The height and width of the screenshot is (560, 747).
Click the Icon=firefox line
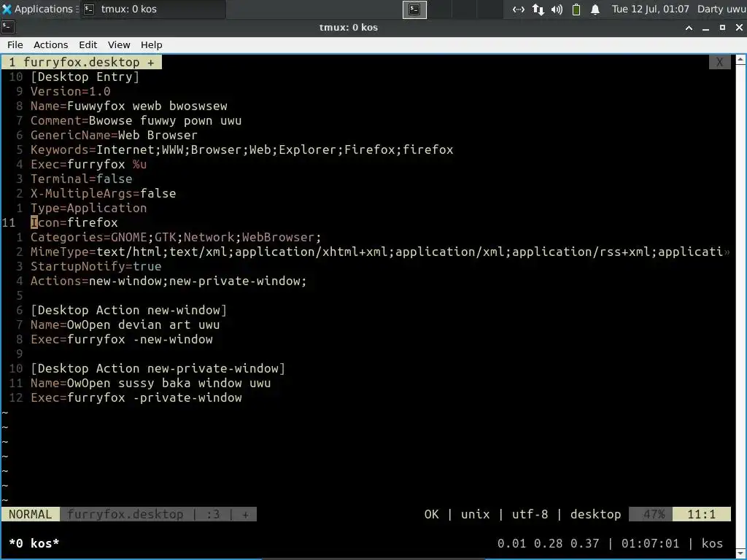click(x=74, y=222)
